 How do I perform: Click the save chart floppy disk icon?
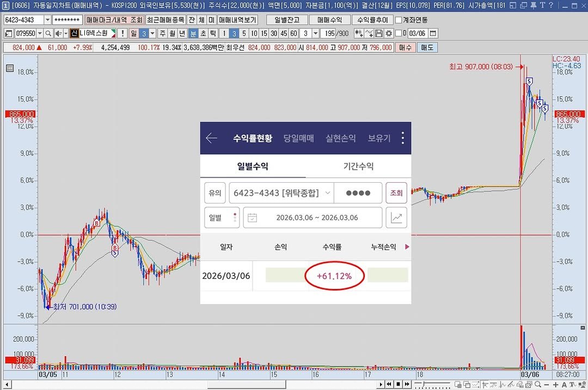379,33
